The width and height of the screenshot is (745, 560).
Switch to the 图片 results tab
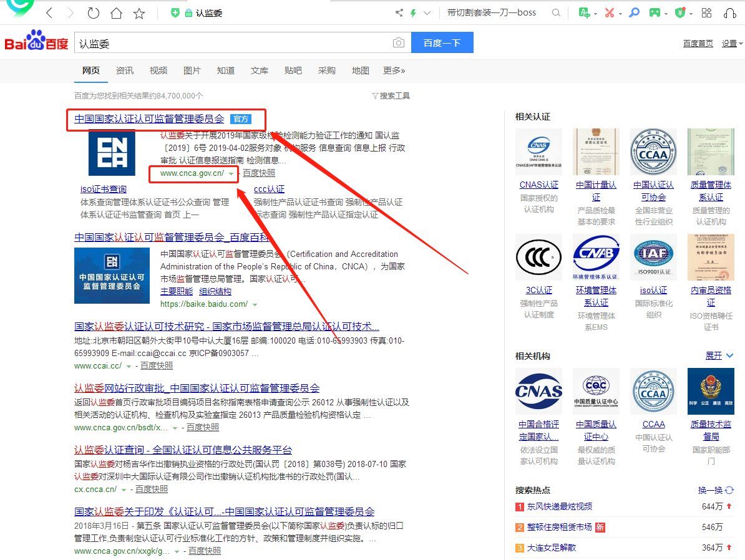pos(192,70)
